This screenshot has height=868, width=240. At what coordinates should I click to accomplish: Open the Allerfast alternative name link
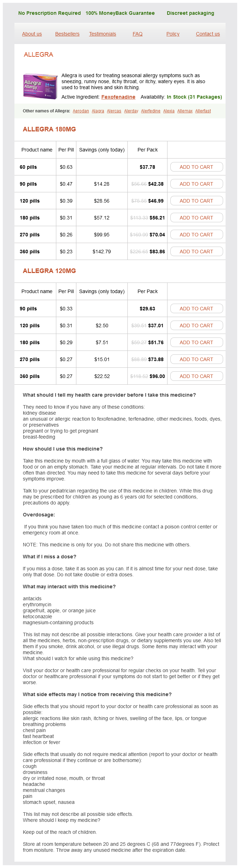(203, 111)
